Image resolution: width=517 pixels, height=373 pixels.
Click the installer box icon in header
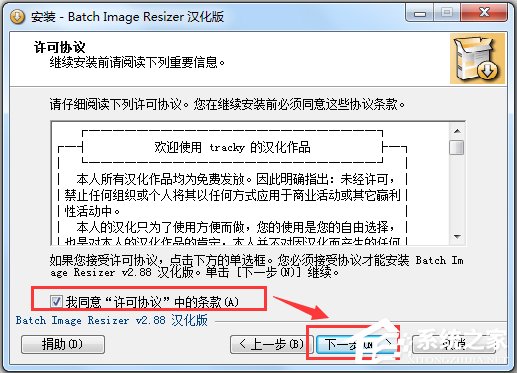477,59
